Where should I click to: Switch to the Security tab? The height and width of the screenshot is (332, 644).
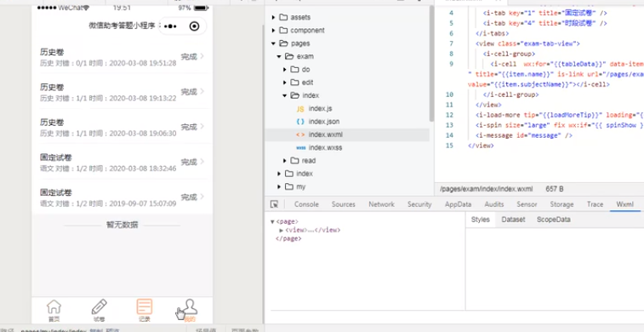click(419, 204)
